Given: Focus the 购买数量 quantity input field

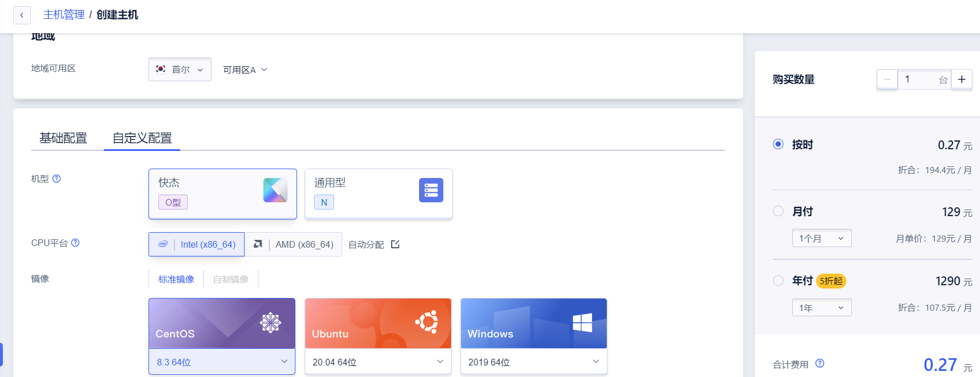Looking at the screenshot, I should (x=924, y=80).
